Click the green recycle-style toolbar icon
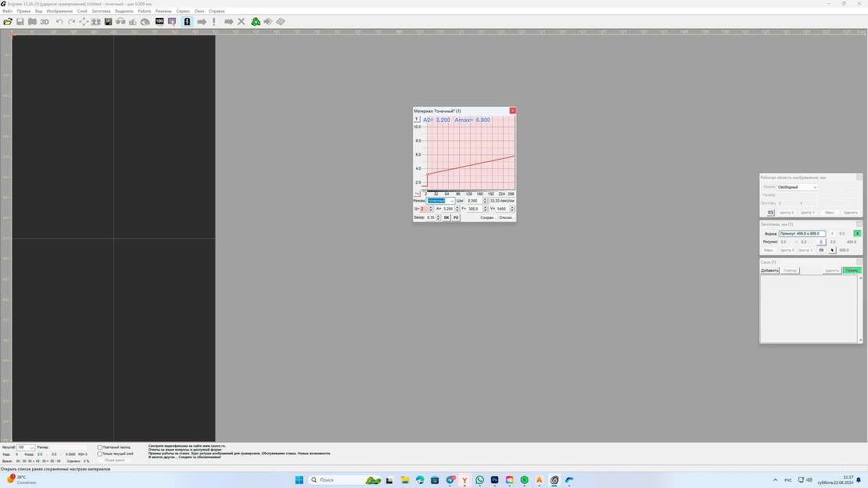Image resolution: width=868 pixels, height=488 pixels. 256,22
